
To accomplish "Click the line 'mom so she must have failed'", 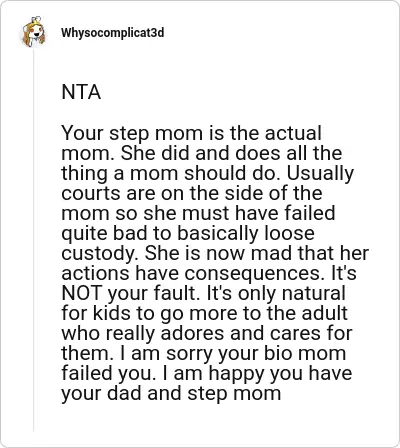I will 198,213.
